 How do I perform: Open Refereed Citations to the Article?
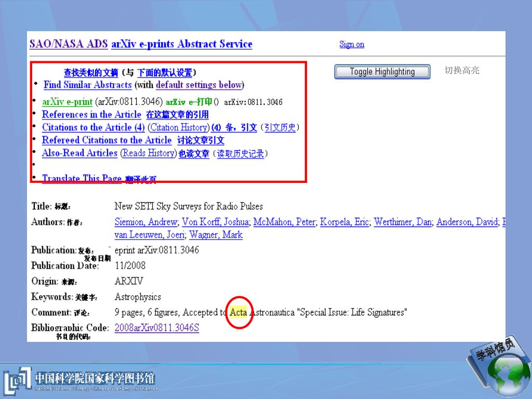pyautogui.click(x=107, y=140)
